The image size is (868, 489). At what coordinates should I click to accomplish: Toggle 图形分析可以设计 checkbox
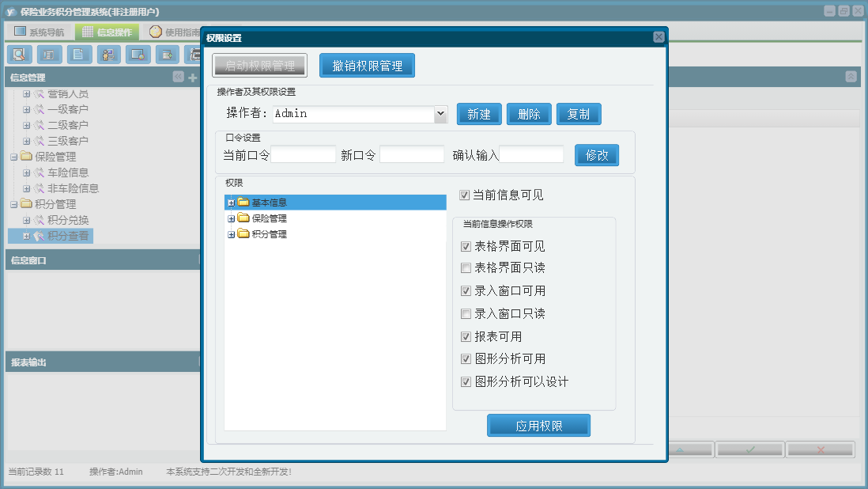[466, 382]
